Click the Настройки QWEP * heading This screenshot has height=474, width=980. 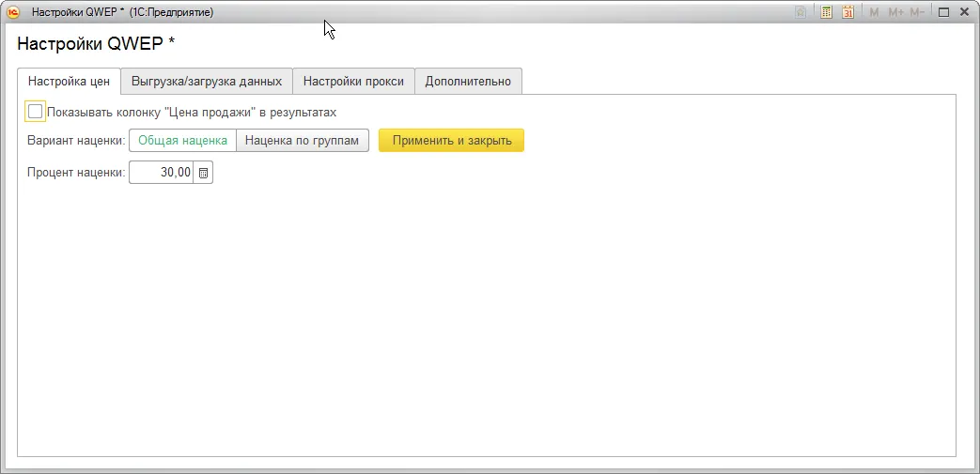(x=96, y=44)
